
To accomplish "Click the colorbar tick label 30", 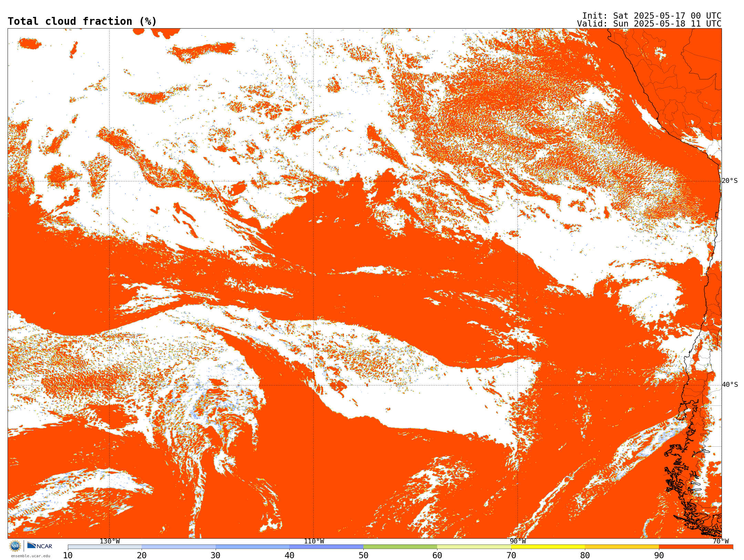I will coord(216,556).
